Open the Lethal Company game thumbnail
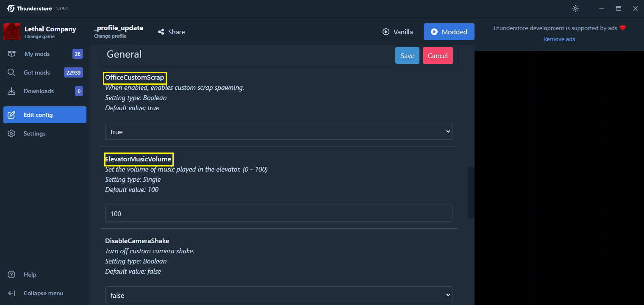644x305 pixels. point(12,32)
